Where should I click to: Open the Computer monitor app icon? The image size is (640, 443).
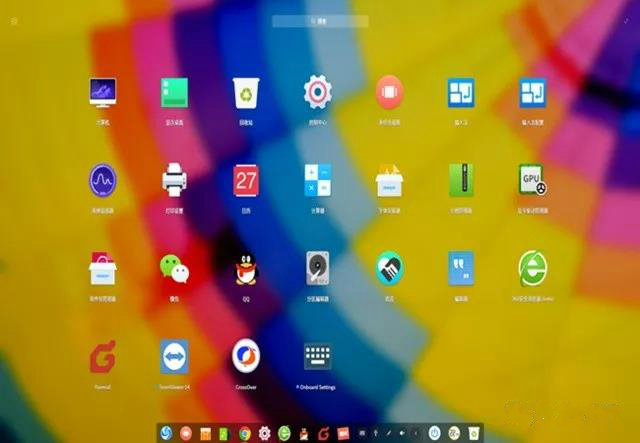[102, 92]
